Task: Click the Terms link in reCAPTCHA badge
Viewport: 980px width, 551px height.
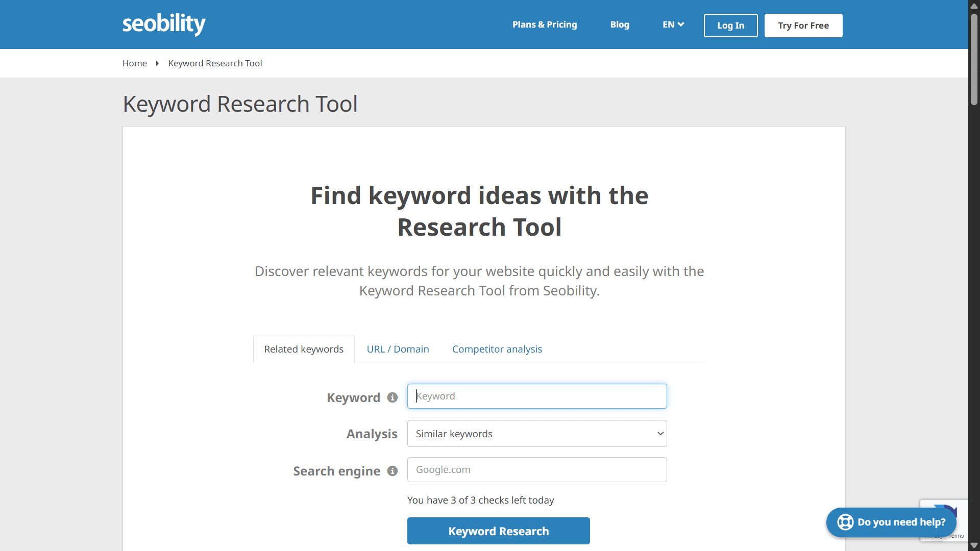Action: point(957,536)
